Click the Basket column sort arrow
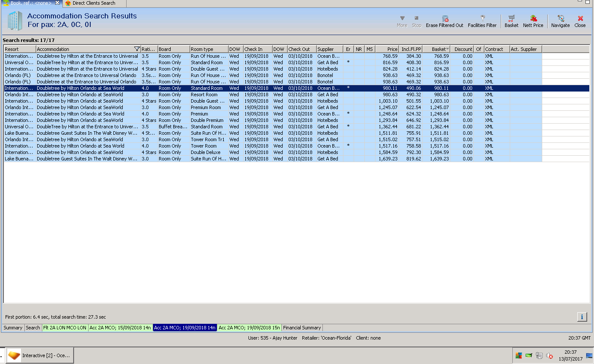The height and width of the screenshot is (364, 594). click(x=447, y=49)
